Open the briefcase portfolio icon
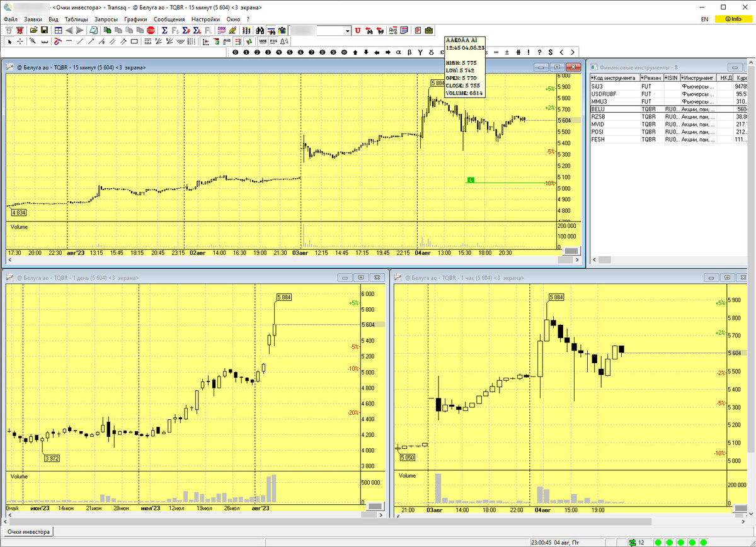 click(428, 30)
